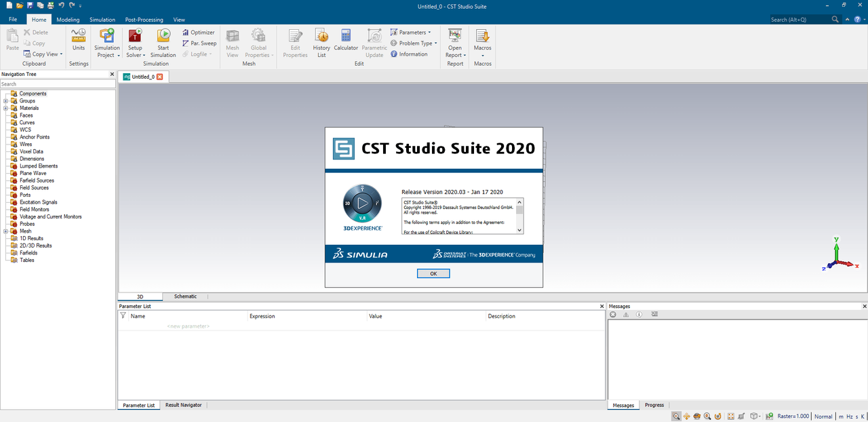Select Field Monitors in the tree

point(35,210)
